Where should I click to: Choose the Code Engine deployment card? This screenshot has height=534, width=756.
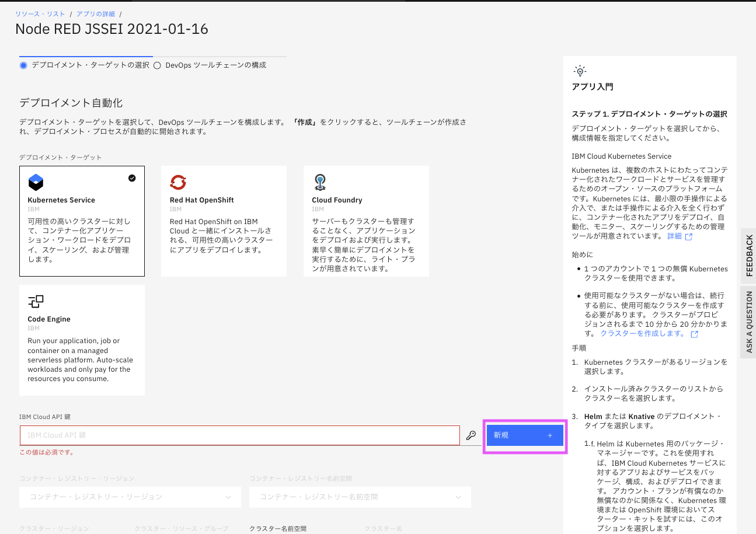tap(82, 340)
